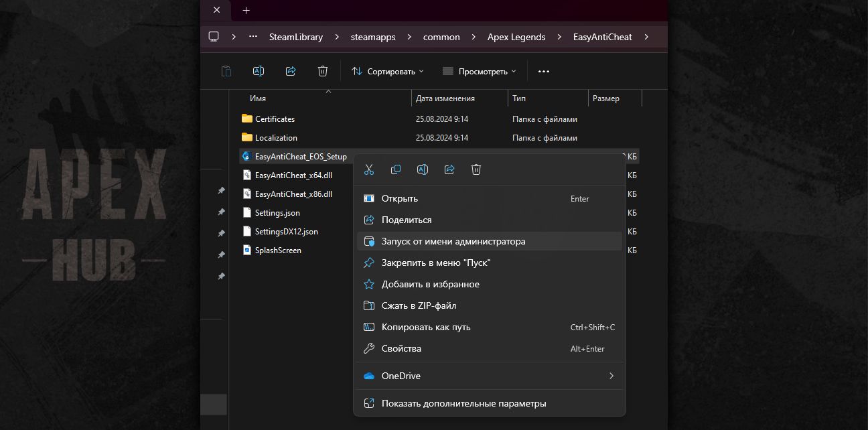This screenshot has width=868, height=430.
Task: Expand the chevron after common in the breadcrumb
Action: pos(474,37)
